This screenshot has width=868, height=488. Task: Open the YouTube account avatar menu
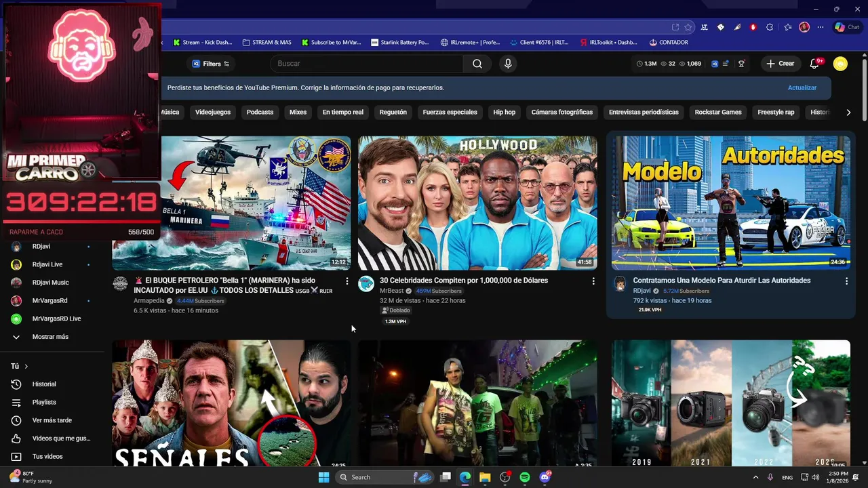pyautogui.click(x=840, y=64)
